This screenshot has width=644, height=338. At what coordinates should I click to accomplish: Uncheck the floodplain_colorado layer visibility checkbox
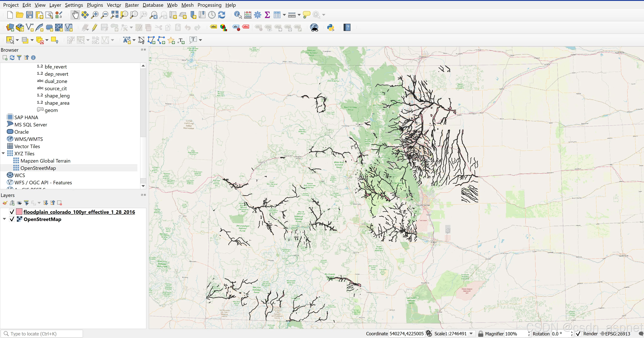[x=12, y=212]
